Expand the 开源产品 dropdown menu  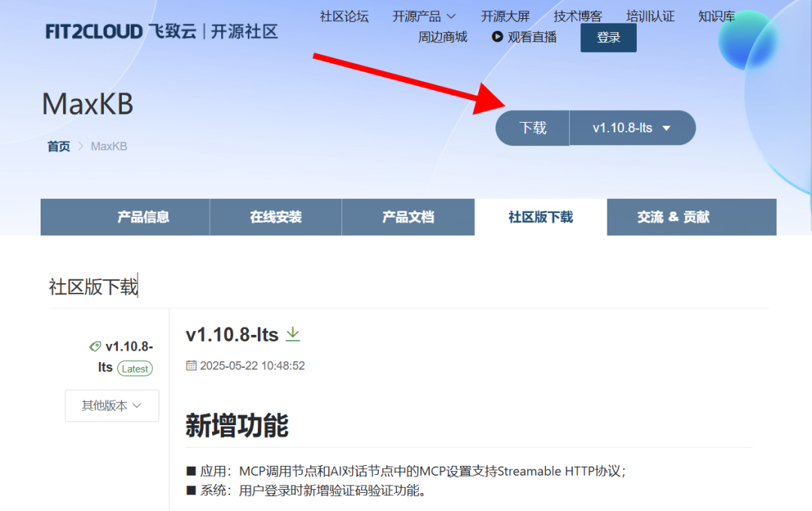[423, 17]
